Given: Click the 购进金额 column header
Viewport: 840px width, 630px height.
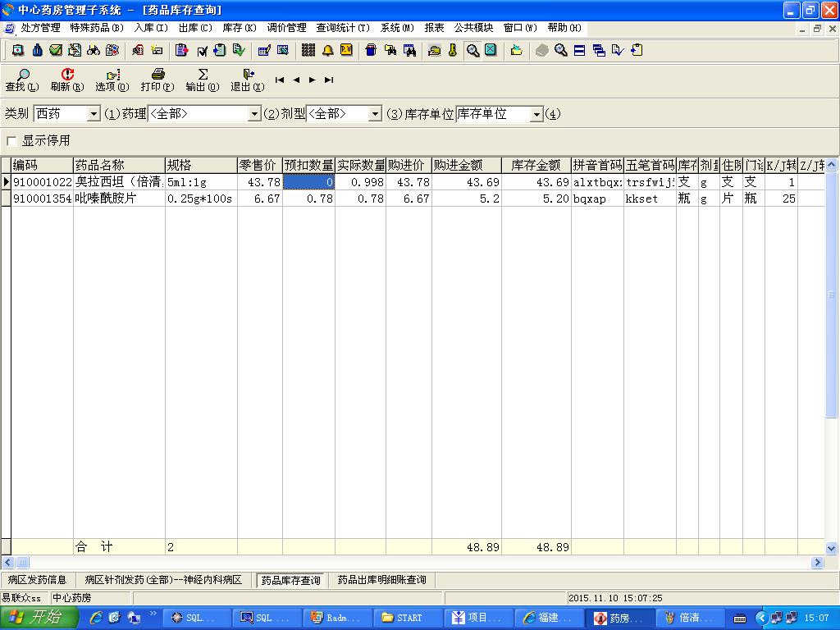Looking at the screenshot, I should pyautogui.click(x=467, y=165).
